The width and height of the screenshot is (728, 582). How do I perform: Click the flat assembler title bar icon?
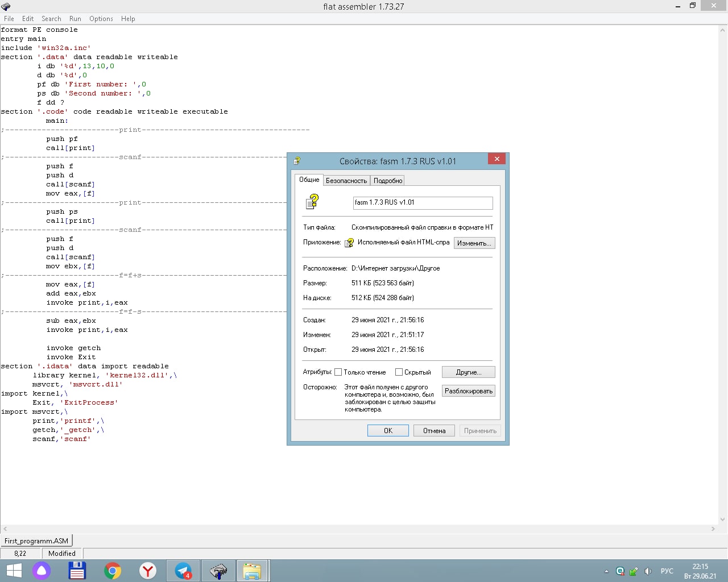click(6, 6)
